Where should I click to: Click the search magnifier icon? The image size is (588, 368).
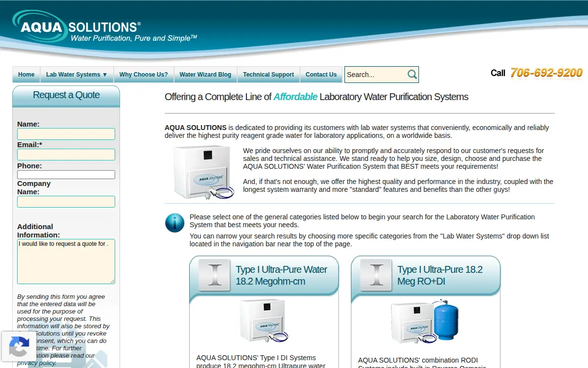pyautogui.click(x=412, y=75)
